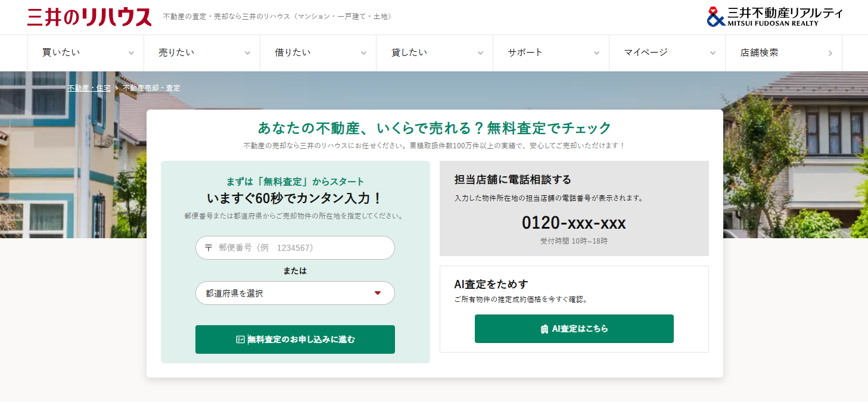Click the 不動産売却・査定 breadcrumb text
The width and height of the screenshot is (868, 402).
151,88
